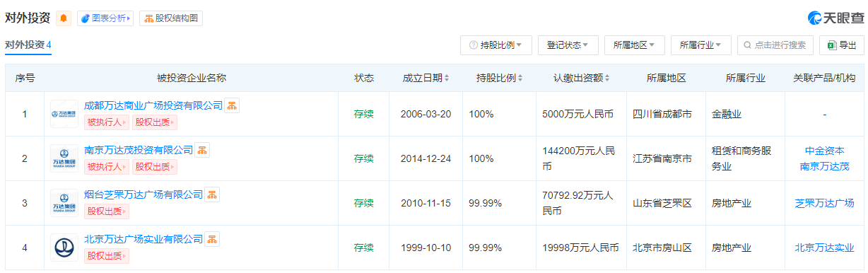The image size is (868, 273).
Task: Click structure icon beside 北京万达广场实业有限公司
Action: click(213, 239)
